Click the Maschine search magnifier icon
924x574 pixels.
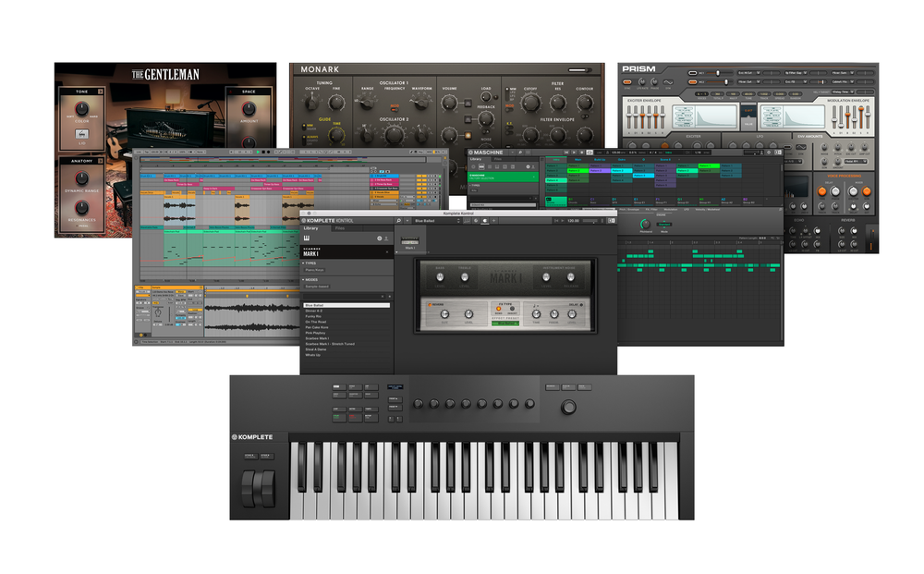(x=520, y=152)
